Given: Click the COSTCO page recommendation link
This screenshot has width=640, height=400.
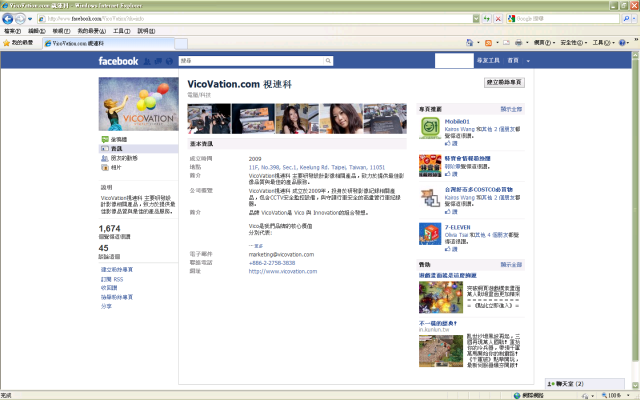Looking at the screenshot, I should (x=479, y=190).
